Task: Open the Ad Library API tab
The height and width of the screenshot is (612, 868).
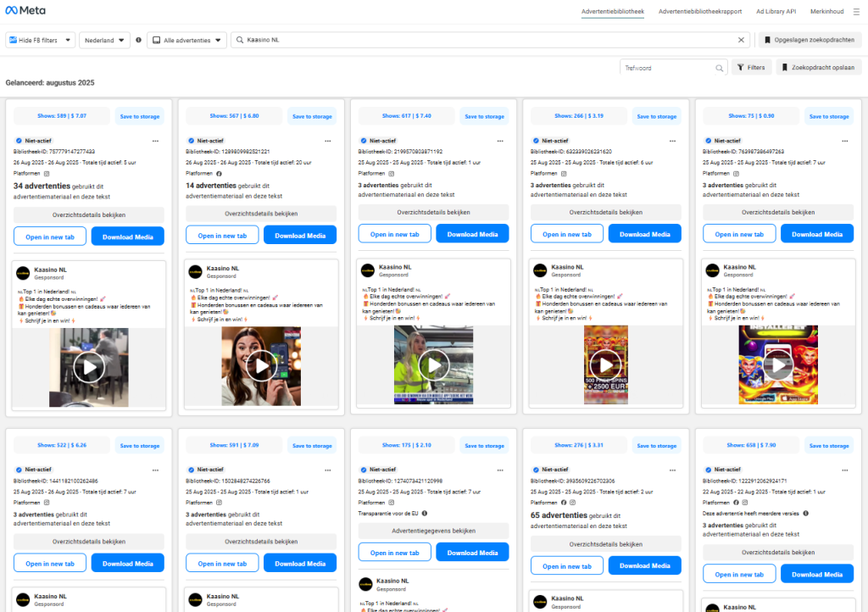Action: click(x=776, y=11)
